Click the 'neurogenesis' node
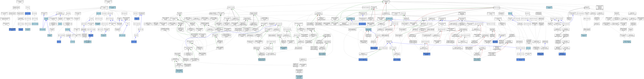 click(x=378, y=35)
